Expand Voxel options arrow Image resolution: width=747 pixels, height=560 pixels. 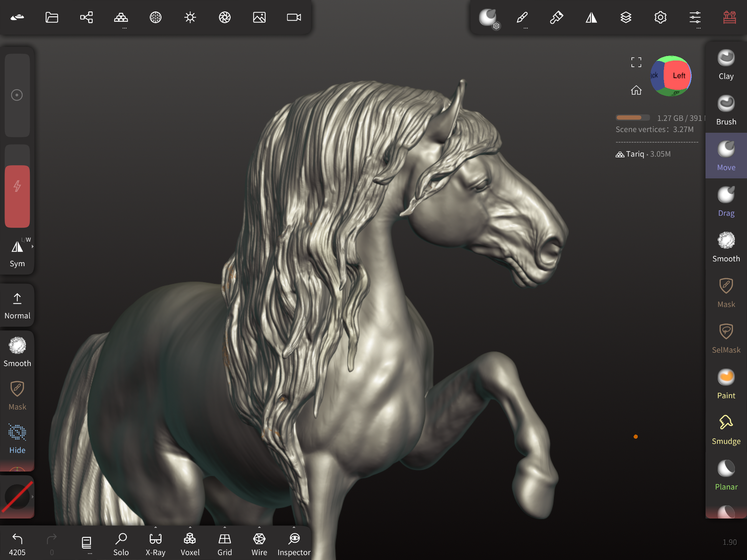click(190, 527)
